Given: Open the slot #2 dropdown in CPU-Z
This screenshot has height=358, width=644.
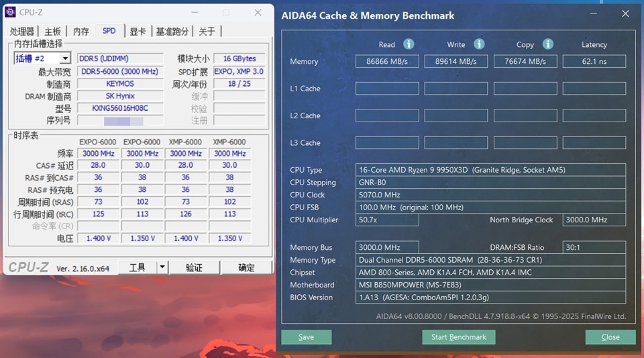Looking at the screenshot, I should click(x=65, y=58).
